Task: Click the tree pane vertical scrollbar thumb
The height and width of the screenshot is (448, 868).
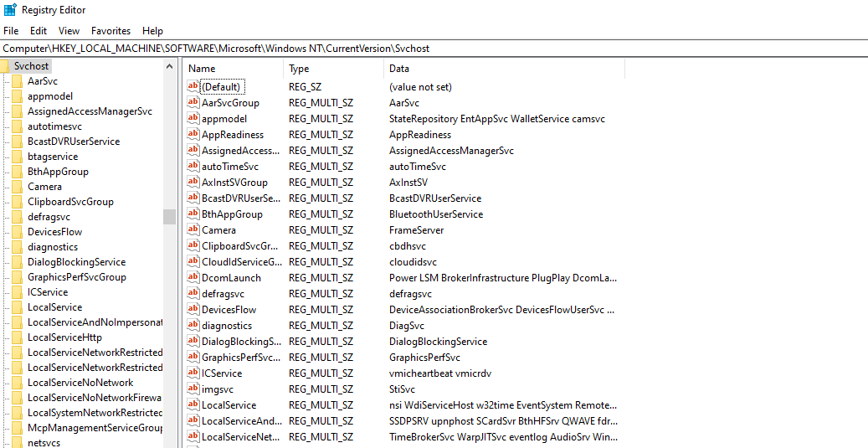Action: pyautogui.click(x=169, y=217)
